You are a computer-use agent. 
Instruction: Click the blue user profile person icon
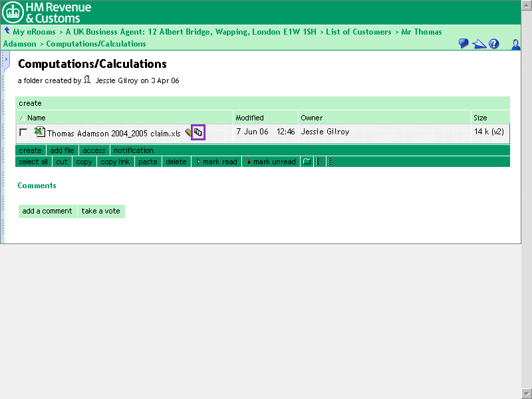515,44
